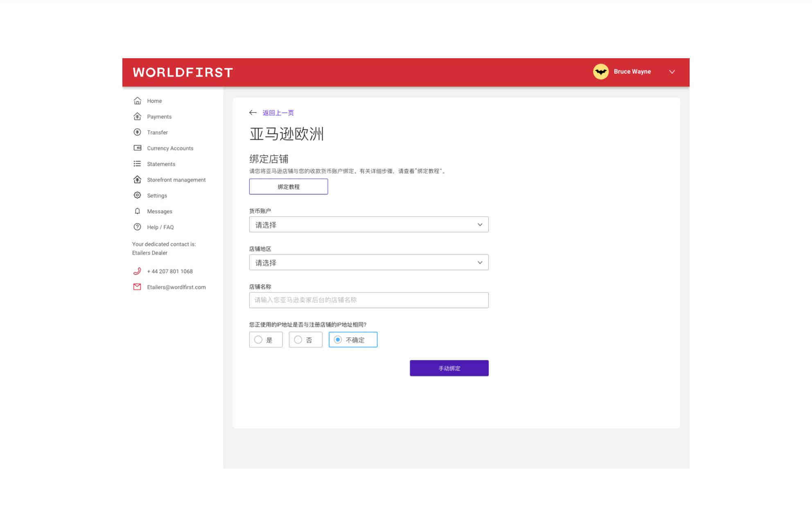
Task: Click the Help / FAQ question mark icon
Action: point(137,227)
